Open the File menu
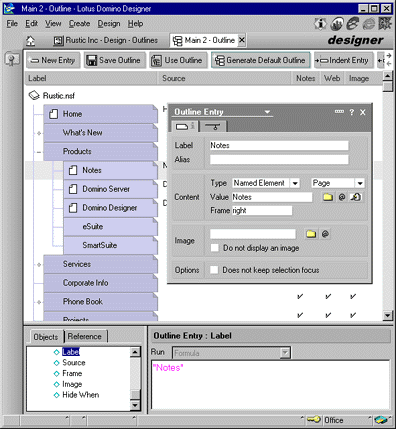Screen dimensions: 396x429 click(12, 24)
